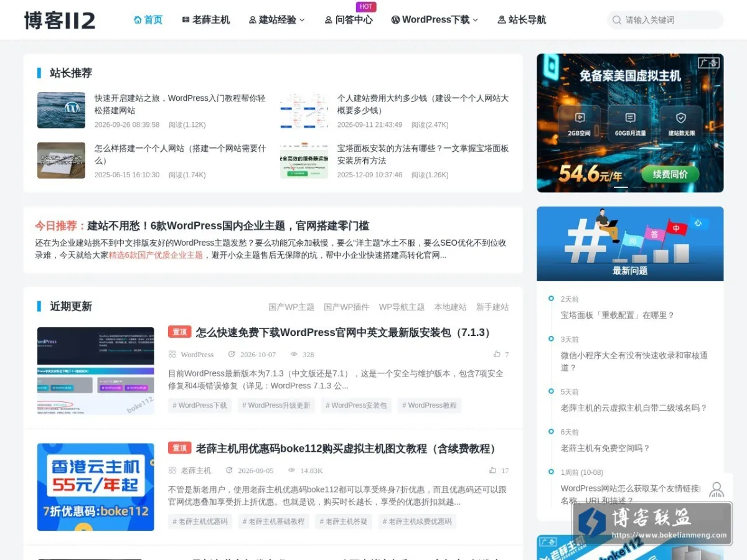Select the # WordPress升级更新 tag
The width and height of the screenshot is (747, 560).
pos(276,406)
